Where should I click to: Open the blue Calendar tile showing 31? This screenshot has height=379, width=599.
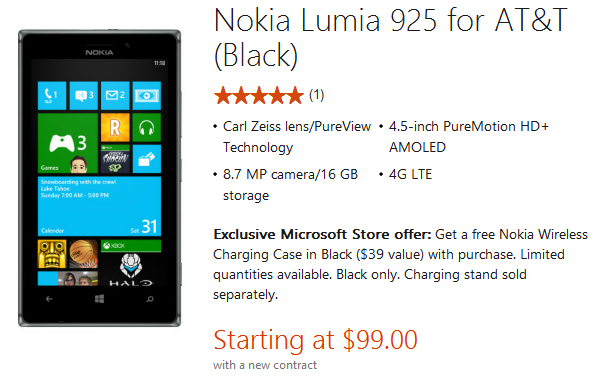click(x=99, y=206)
